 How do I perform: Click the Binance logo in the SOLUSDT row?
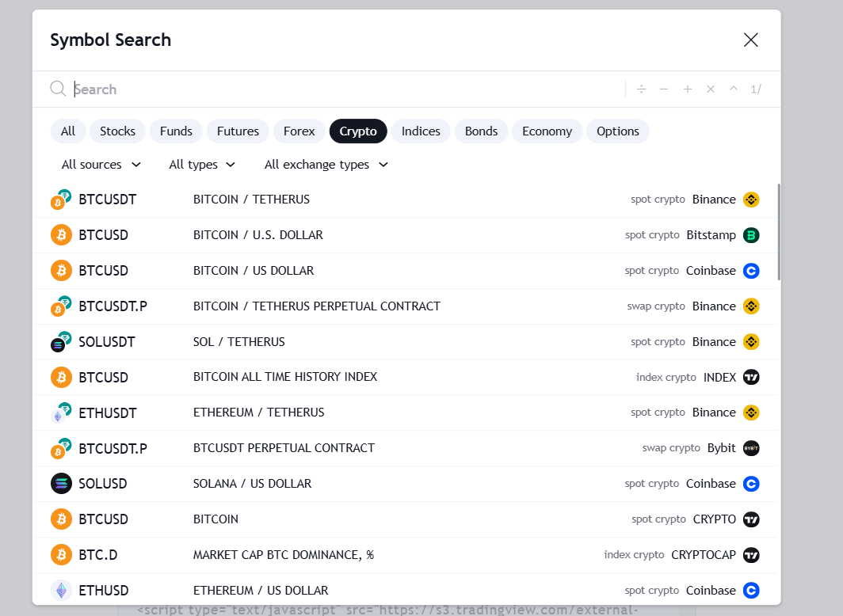pos(751,341)
